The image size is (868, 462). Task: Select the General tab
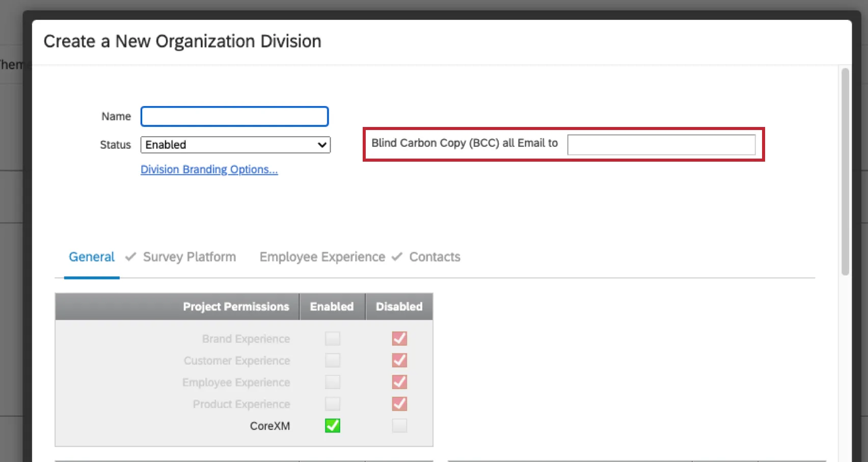tap(91, 256)
